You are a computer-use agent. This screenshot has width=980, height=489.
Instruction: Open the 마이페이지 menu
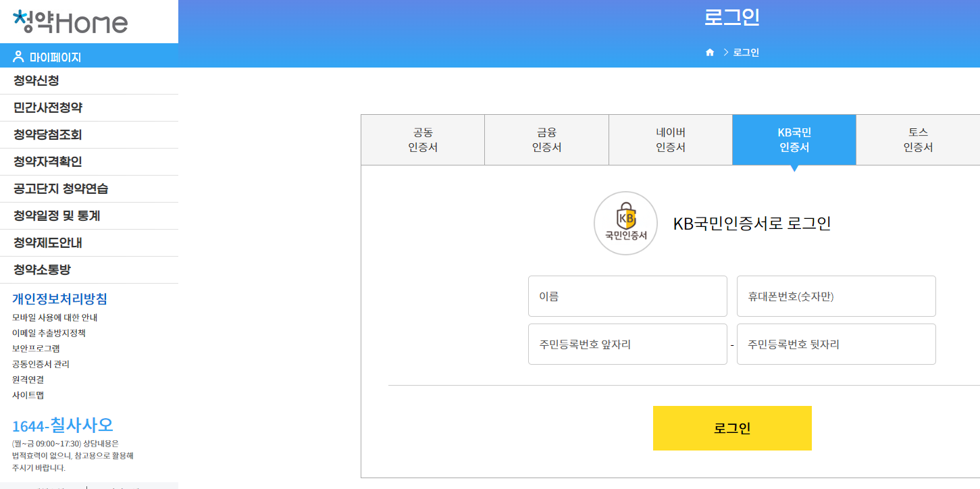[89, 57]
